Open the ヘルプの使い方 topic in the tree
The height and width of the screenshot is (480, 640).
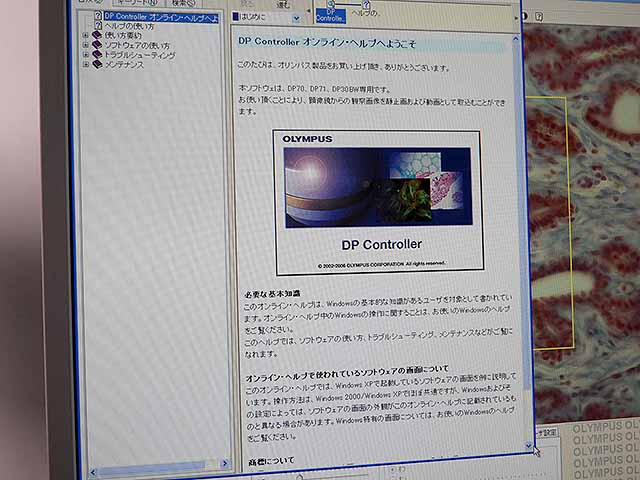(130, 27)
